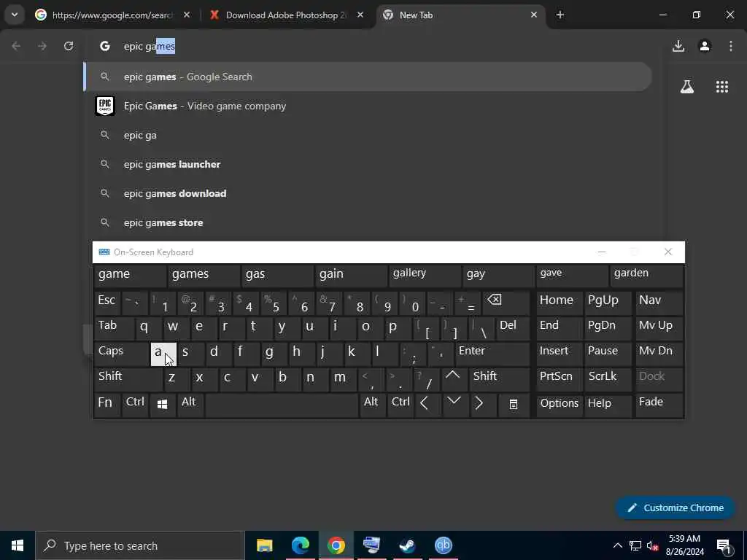
Task: Tap the down arrow key
Action: 454,405
